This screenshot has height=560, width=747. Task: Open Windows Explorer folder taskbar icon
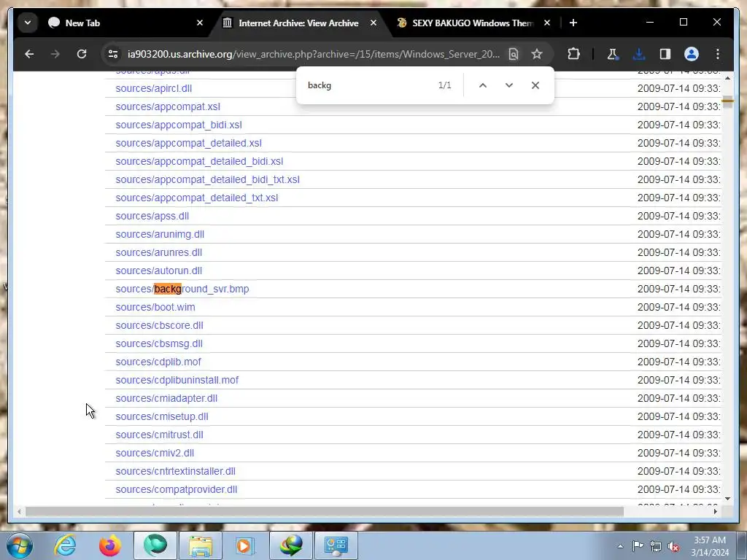pos(201,545)
